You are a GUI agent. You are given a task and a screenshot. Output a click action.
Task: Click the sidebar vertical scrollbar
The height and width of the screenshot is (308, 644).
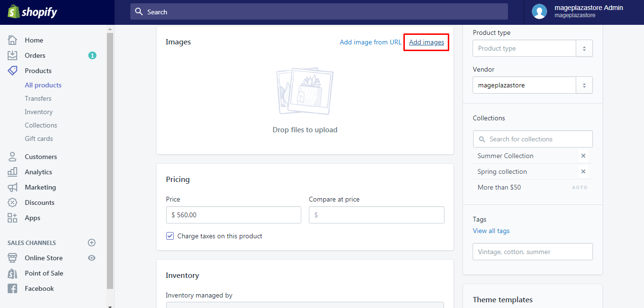pos(110,161)
